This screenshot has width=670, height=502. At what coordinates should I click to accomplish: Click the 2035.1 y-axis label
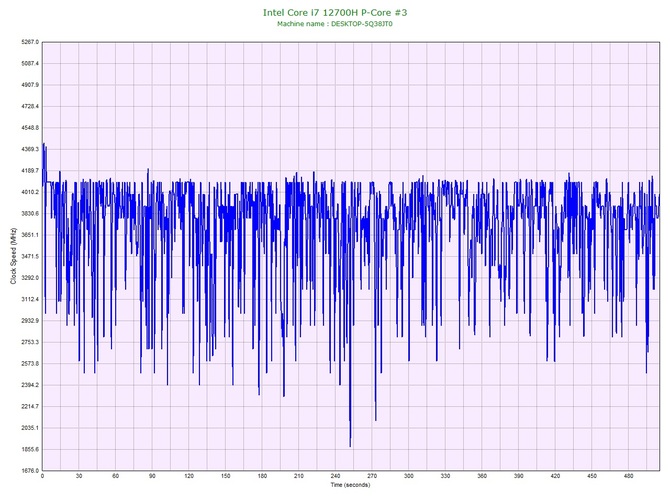(30, 428)
